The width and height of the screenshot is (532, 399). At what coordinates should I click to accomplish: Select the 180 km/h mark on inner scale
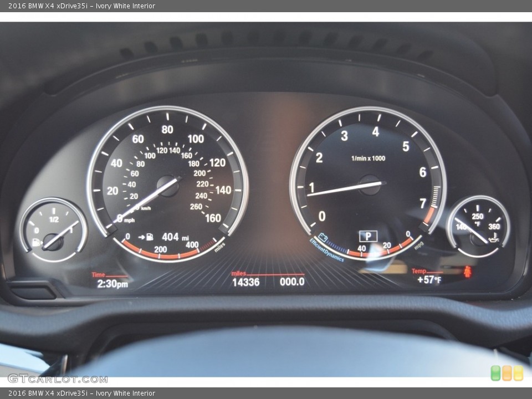(x=194, y=163)
